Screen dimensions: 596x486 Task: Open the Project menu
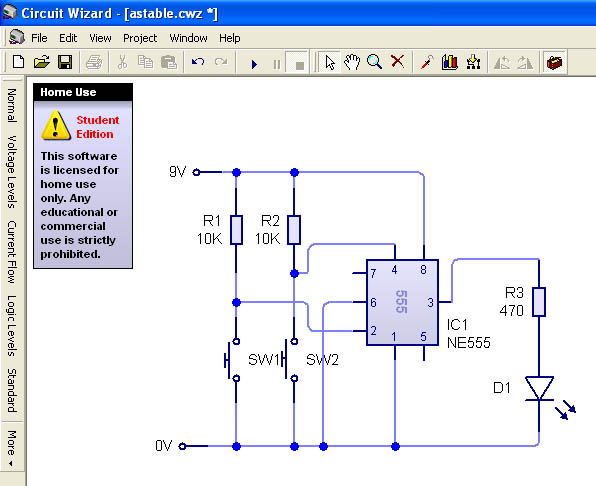[140, 38]
